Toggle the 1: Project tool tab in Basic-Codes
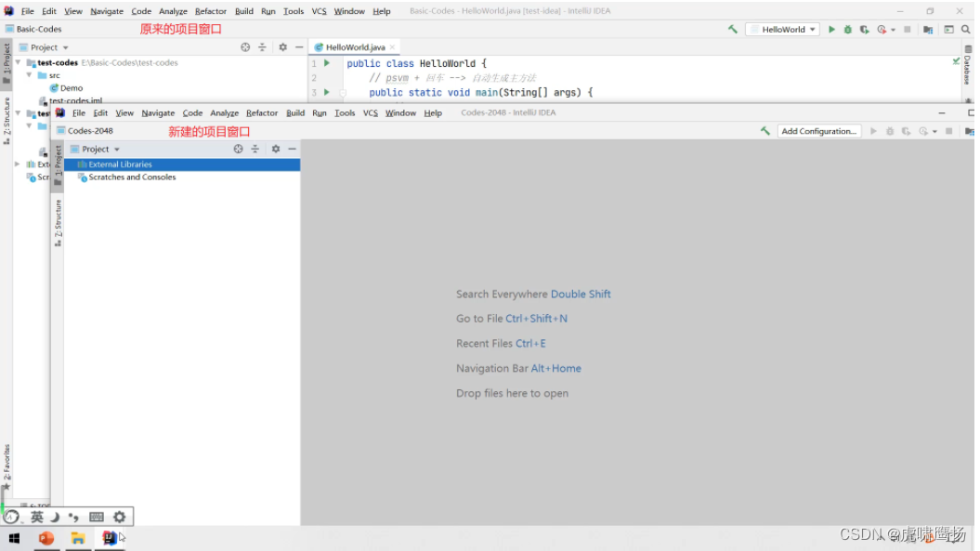This screenshot has height=551, width=980. pos(7,62)
